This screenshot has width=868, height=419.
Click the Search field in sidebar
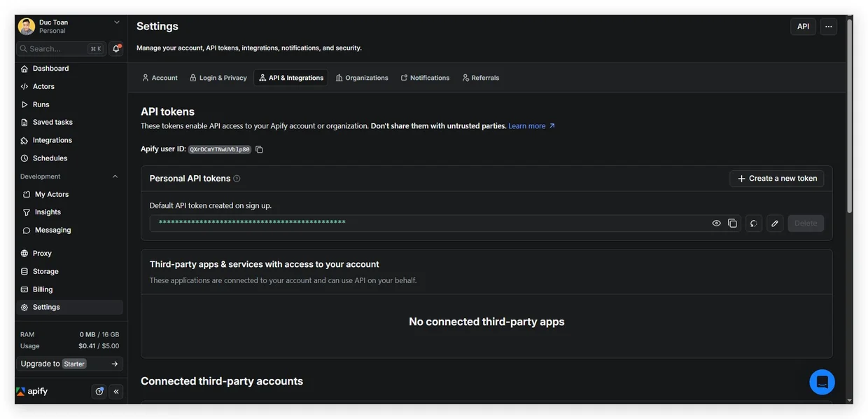coord(62,49)
